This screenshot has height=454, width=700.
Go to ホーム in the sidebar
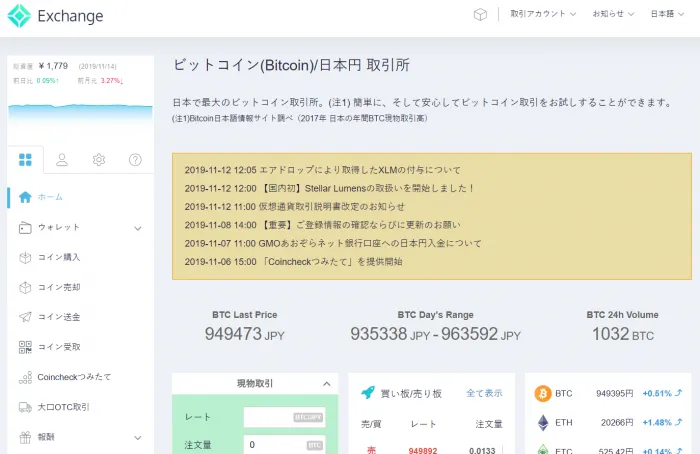[x=50, y=197]
